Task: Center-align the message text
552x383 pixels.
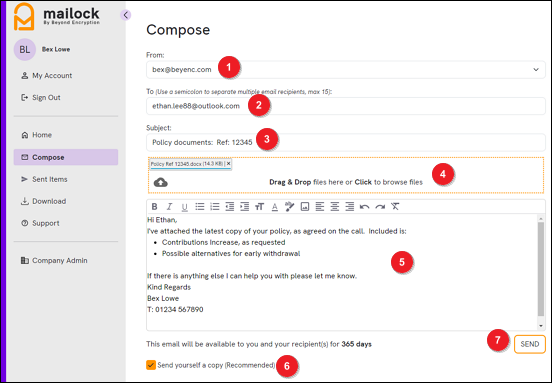Action: point(334,207)
